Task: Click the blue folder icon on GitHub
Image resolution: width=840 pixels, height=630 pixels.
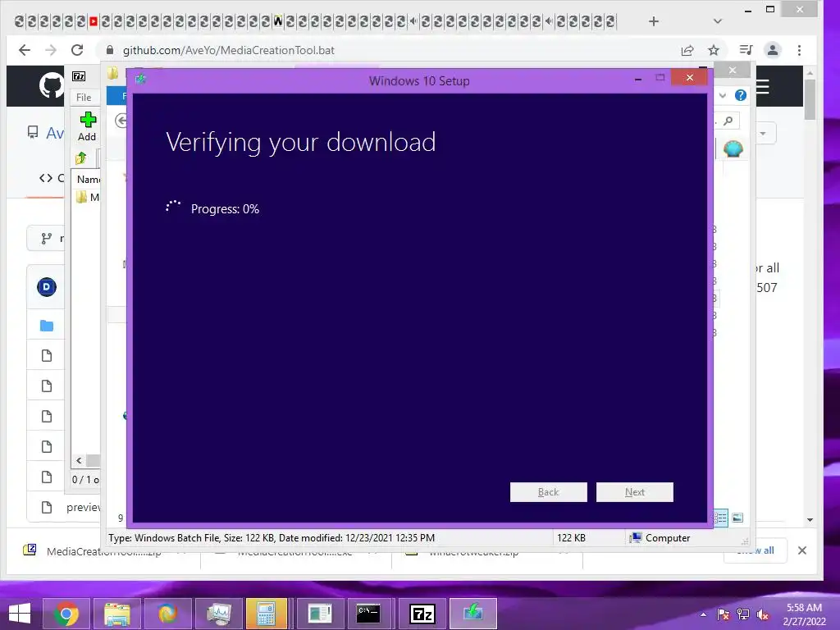Action: coord(47,326)
